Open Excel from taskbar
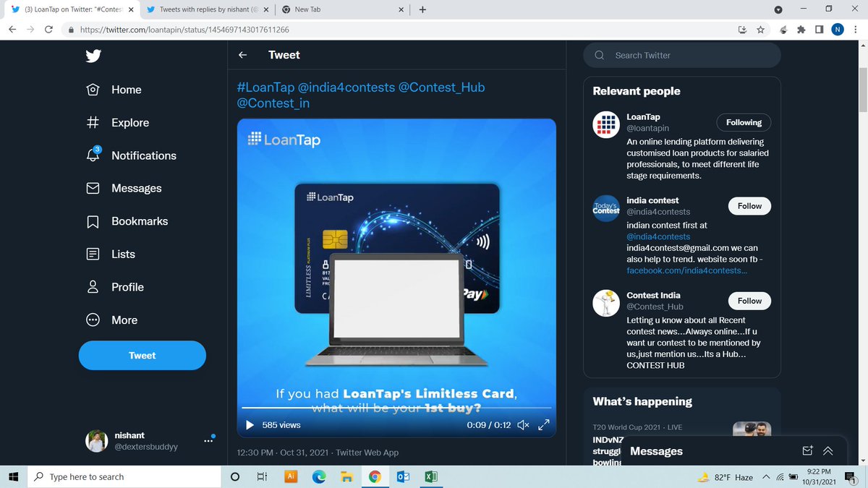The height and width of the screenshot is (488, 868). [430, 476]
